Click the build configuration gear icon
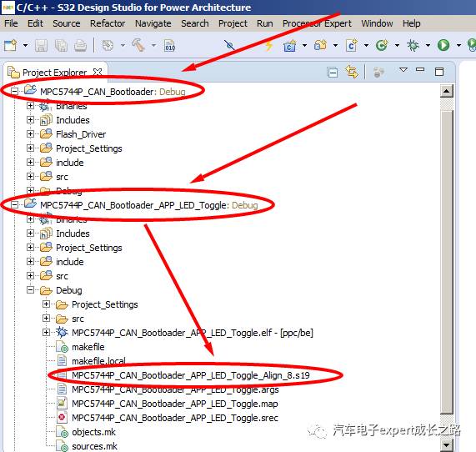 tap(108, 46)
